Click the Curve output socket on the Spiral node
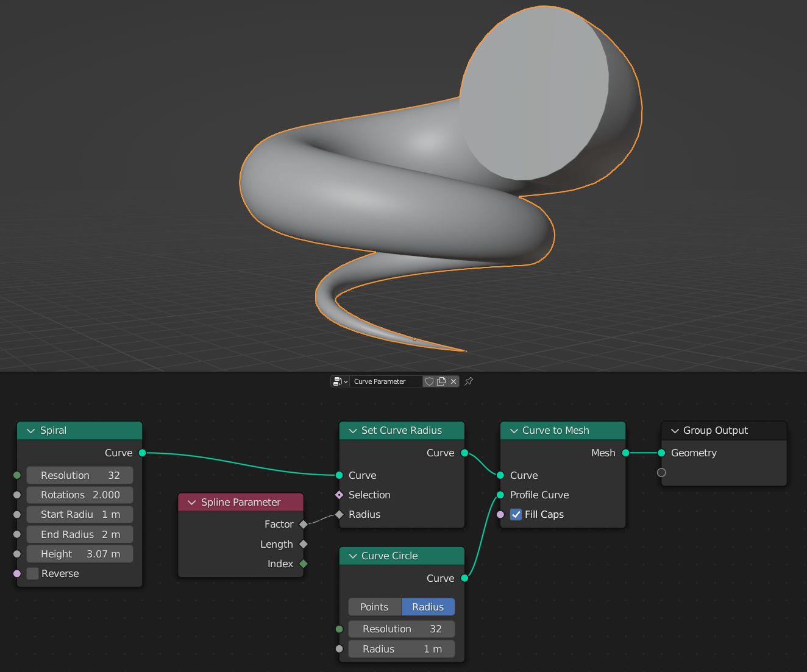 [x=142, y=453]
